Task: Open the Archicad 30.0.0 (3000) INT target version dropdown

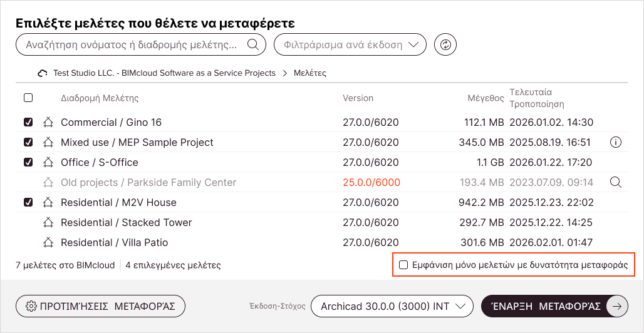Action: [392, 306]
